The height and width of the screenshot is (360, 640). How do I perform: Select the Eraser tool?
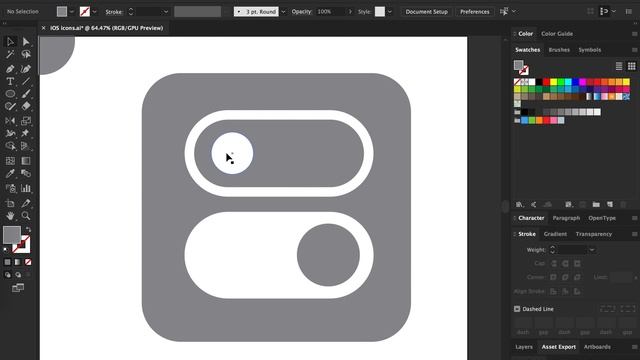click(x=26, y=107)
